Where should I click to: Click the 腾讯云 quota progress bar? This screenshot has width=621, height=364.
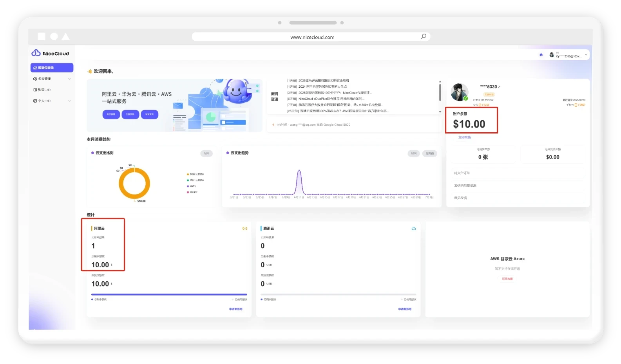339,294
